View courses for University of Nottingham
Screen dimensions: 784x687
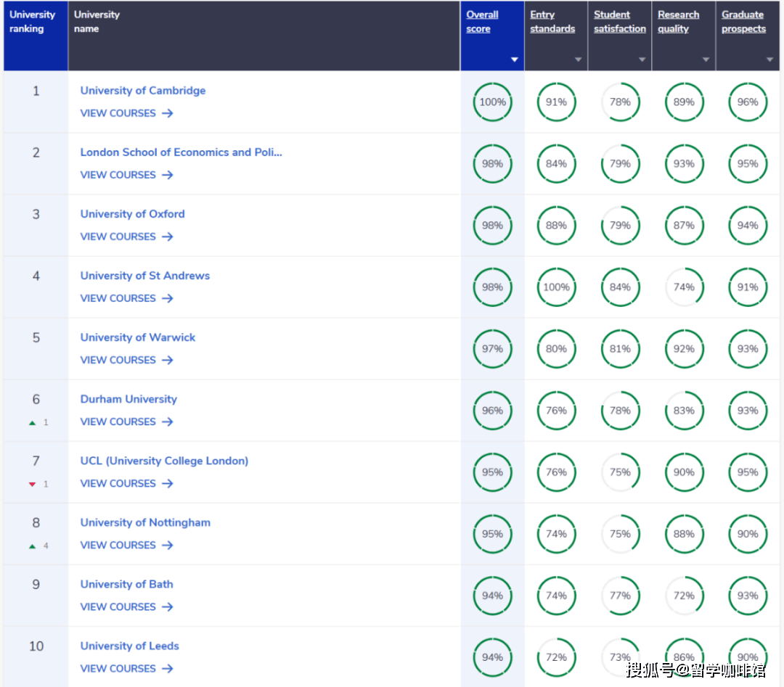click(x=126, y=545)
